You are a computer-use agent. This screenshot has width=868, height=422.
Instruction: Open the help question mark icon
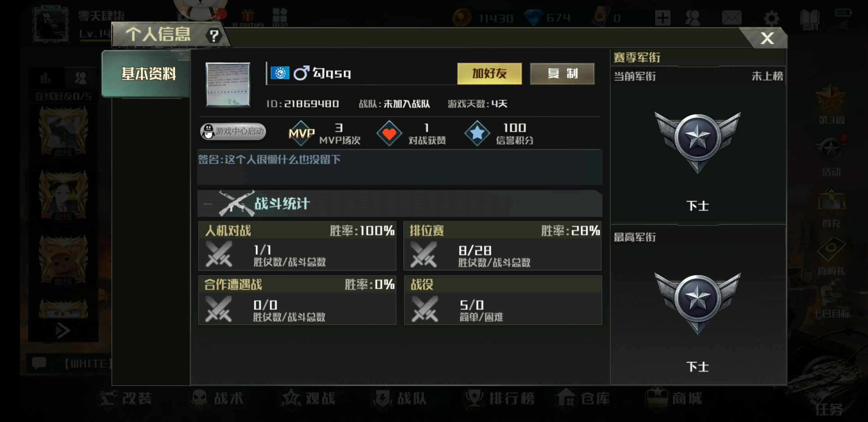(x=214, y=36)
